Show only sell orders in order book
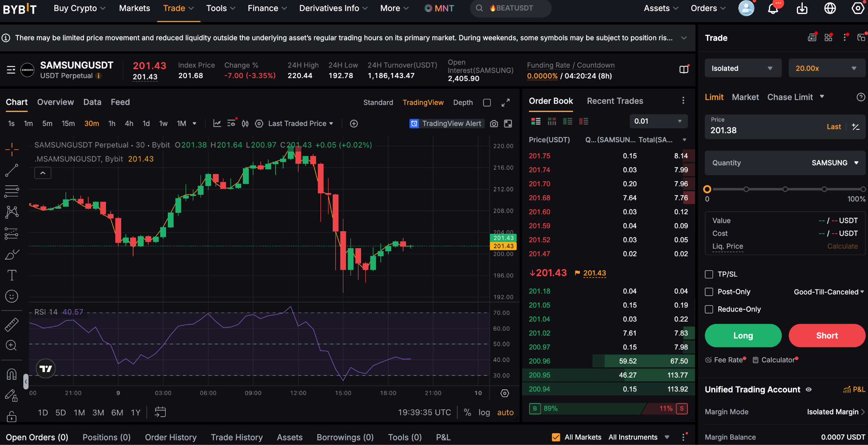Screen dimensions: 868x445 pos(584,121)
